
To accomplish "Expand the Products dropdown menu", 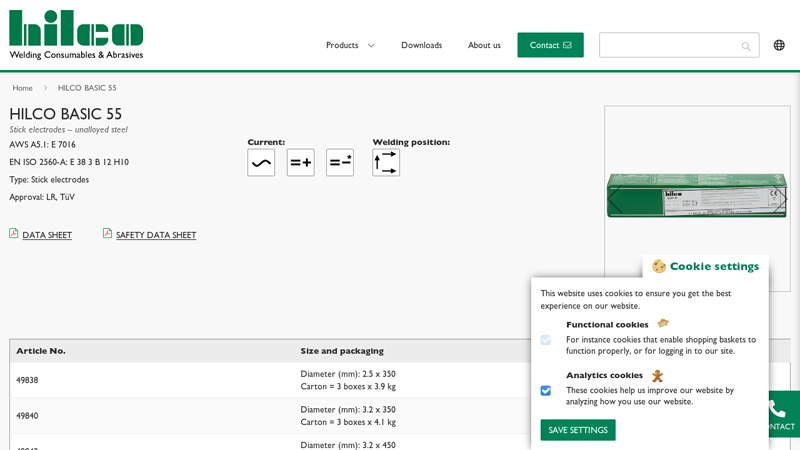I will tap(350, 45).
